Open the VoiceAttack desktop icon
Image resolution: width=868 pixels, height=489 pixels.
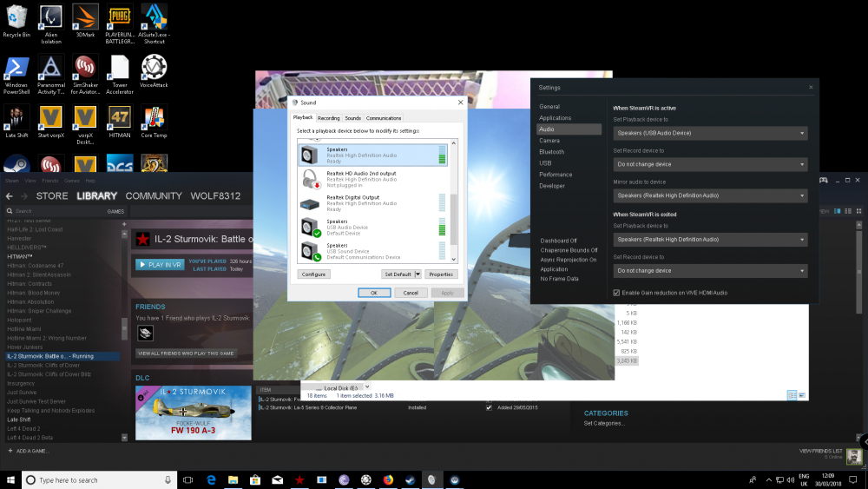(x=154, y=71)
